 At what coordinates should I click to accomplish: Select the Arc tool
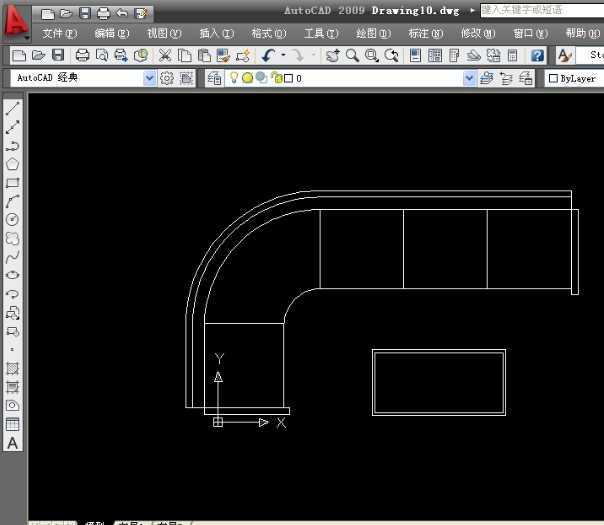[x=12, y=201]
